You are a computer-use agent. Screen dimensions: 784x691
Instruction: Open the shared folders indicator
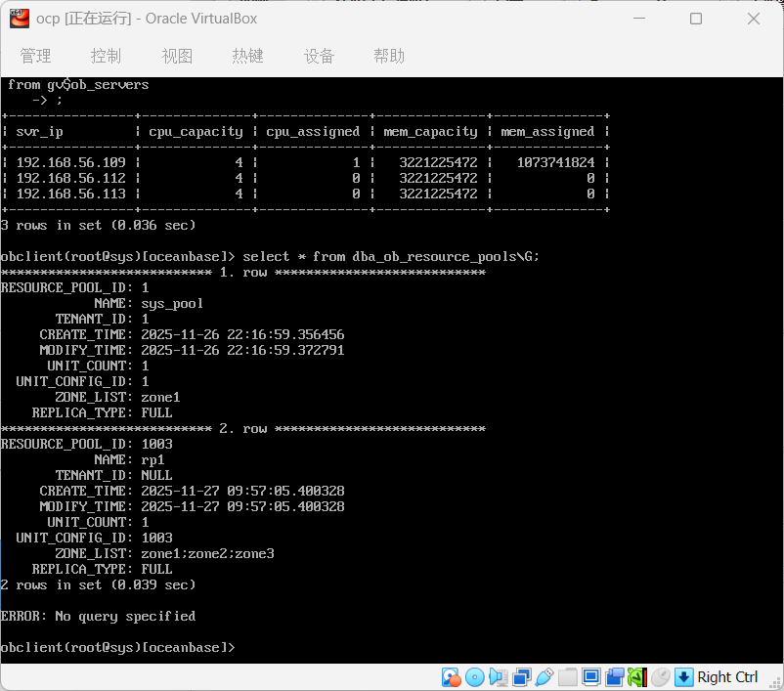pos(568,676)
